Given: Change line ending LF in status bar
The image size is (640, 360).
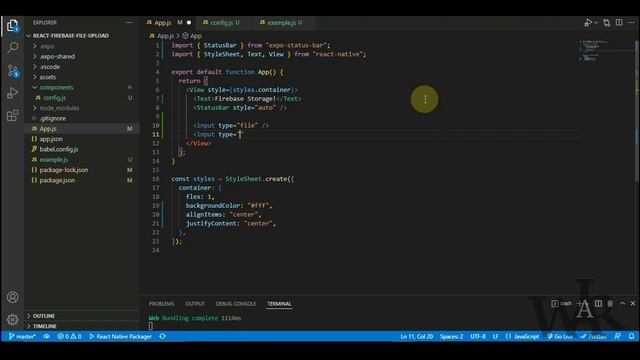Looking at the screenshot, I should click(496, 336).
